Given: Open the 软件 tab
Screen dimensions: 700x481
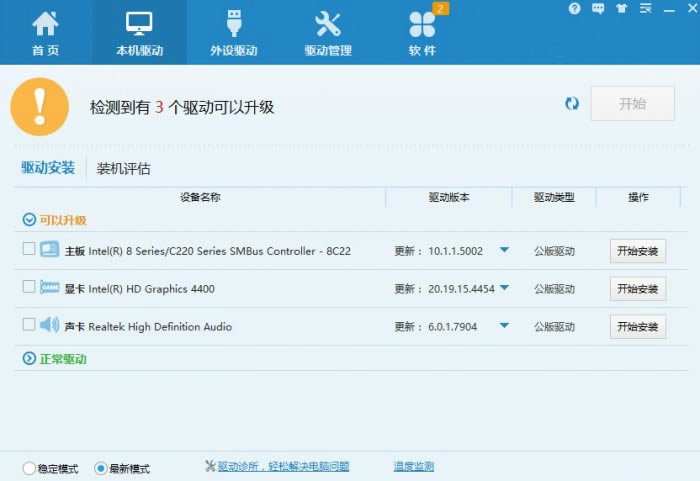Looking at the screenshot, I should pos(422,33).
